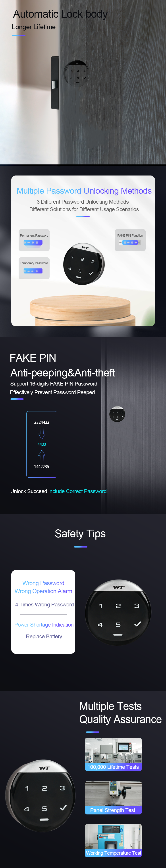Tap the number 1 key beside Quality Assurance
166x868 pixels.
click(x=27, y=789)
